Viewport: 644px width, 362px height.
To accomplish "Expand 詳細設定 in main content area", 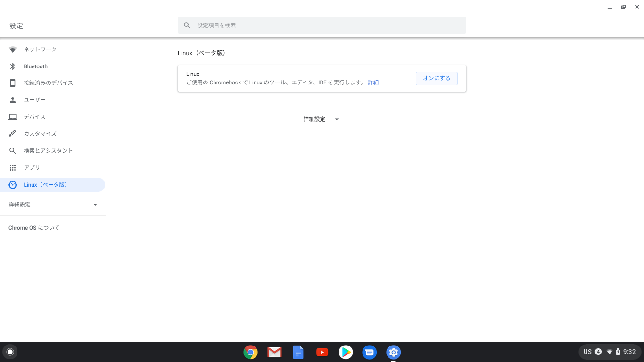I will click(322, 119).
